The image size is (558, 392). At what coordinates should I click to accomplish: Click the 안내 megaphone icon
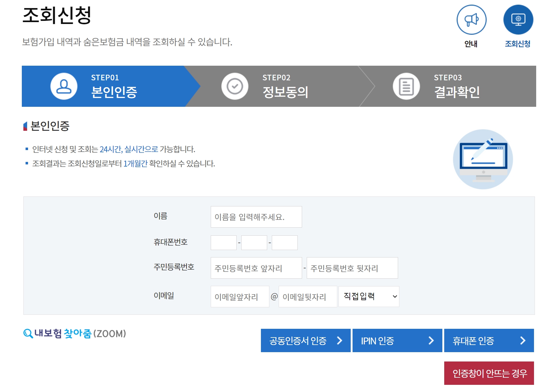coord(472,19)
